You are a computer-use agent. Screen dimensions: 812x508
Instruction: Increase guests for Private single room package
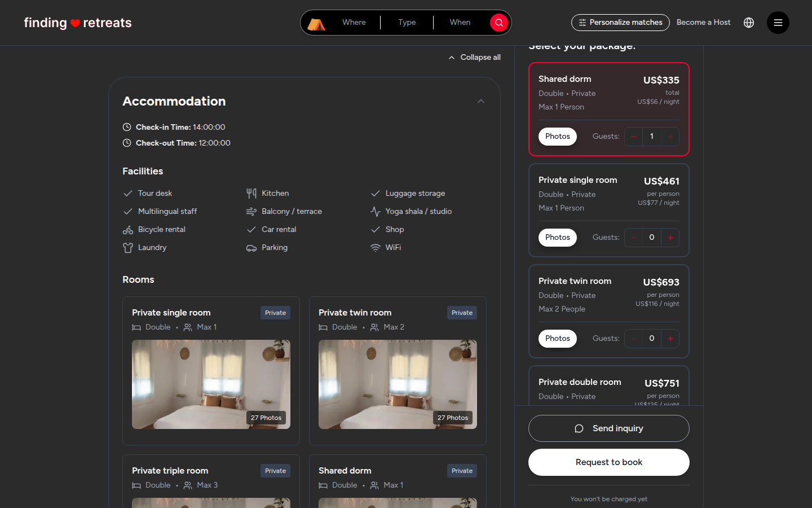pos(670,238)
